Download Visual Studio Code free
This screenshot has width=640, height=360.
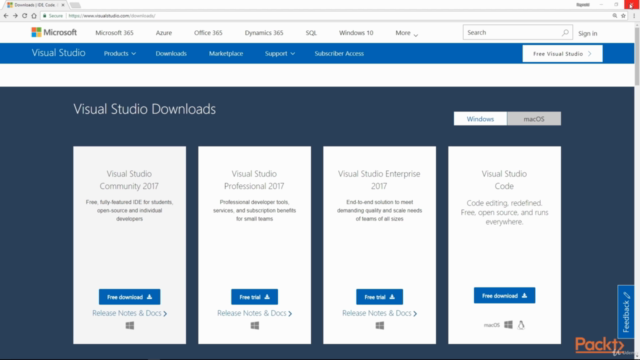[504, 295]
